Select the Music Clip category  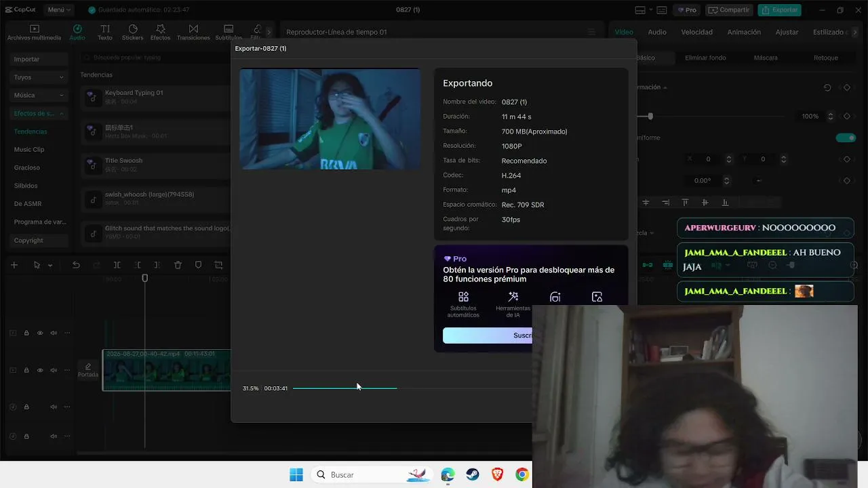29,149
